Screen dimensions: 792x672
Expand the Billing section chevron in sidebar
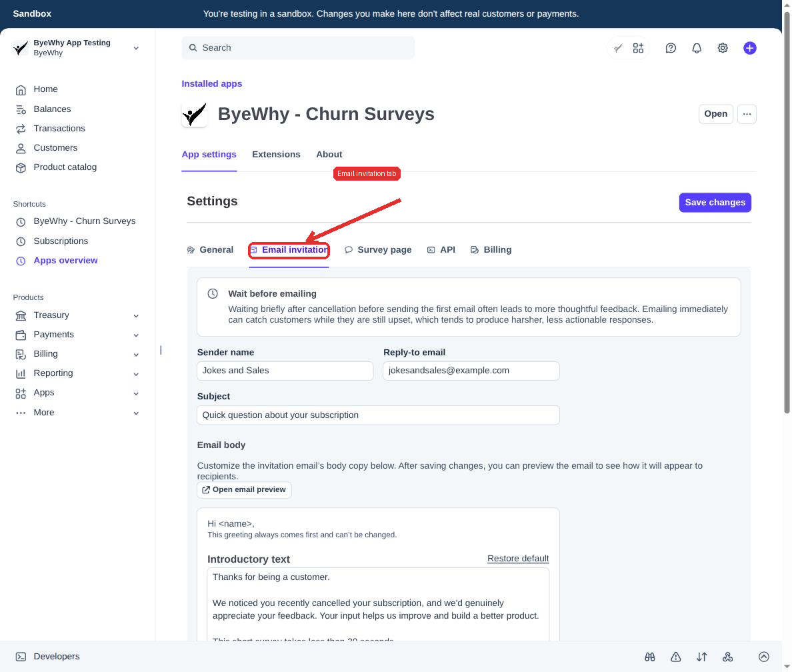point(136,355)
